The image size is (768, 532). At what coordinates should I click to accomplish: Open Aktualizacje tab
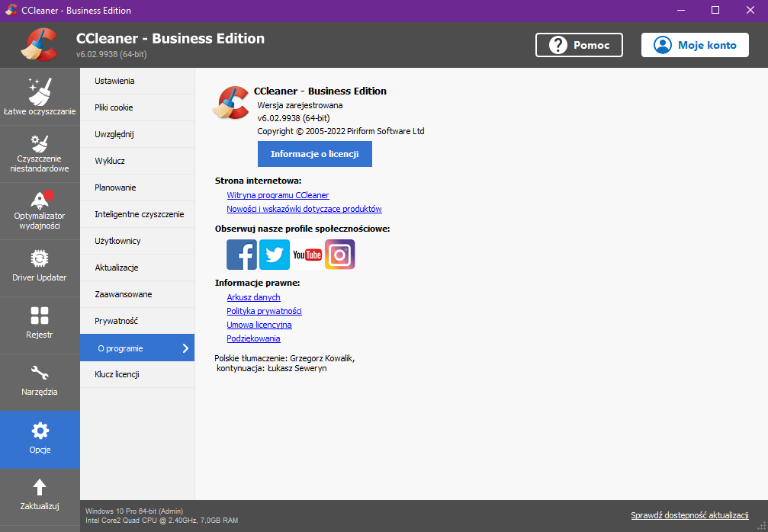tap(137, 268)
